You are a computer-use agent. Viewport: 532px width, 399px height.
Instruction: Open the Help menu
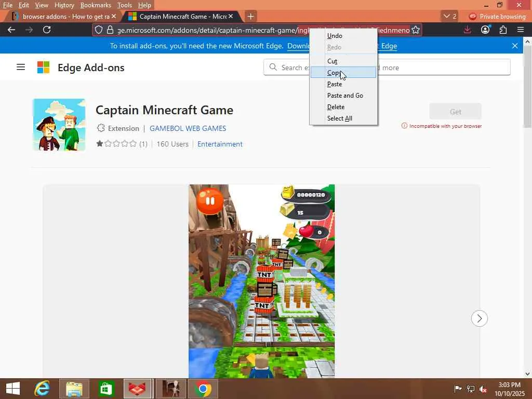point(144,5)
